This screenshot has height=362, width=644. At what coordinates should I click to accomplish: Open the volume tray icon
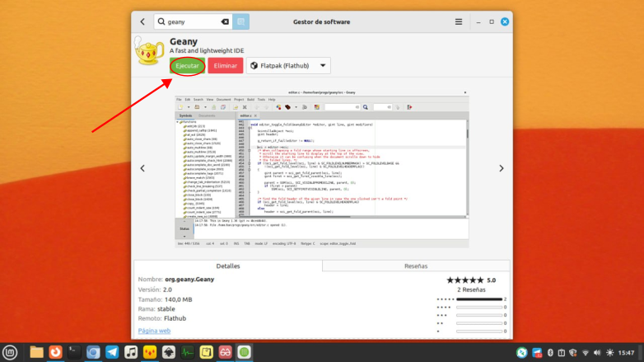pyautogui.click(x=597, y=353)
